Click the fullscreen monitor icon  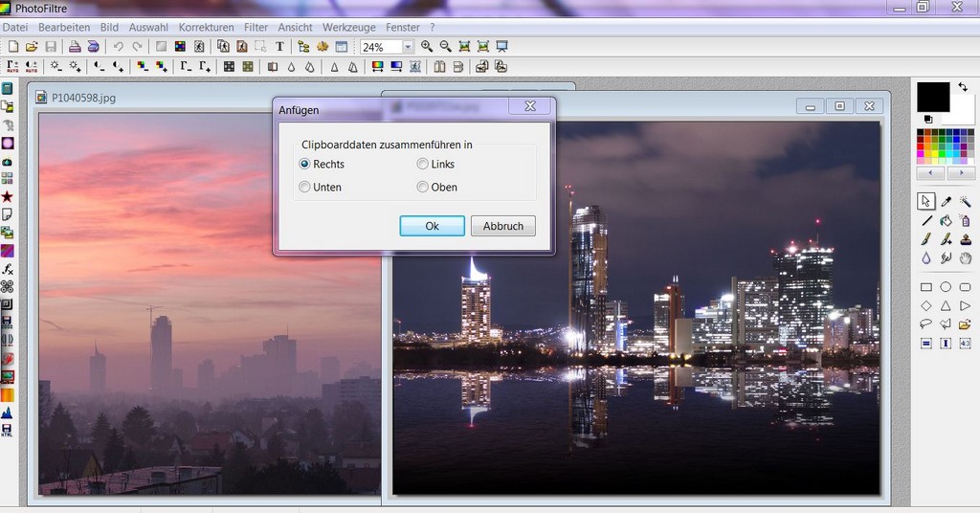[501, 46]
